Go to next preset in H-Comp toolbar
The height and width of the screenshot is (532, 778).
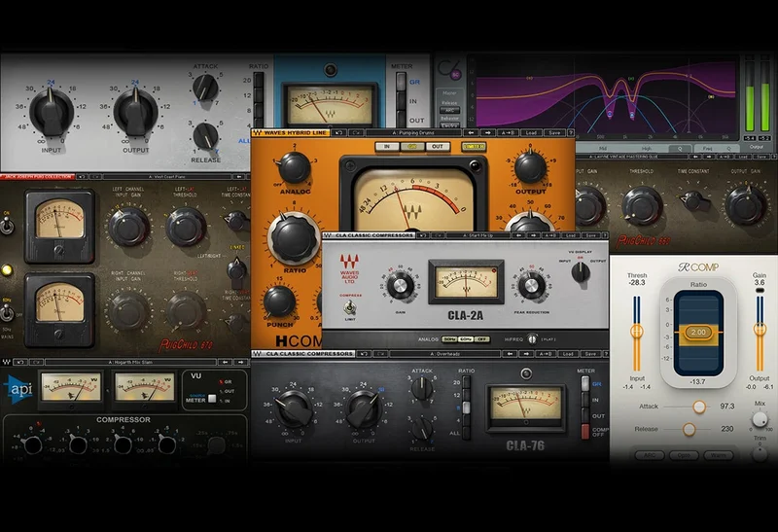pyautogui.click(x=488, y=133)
